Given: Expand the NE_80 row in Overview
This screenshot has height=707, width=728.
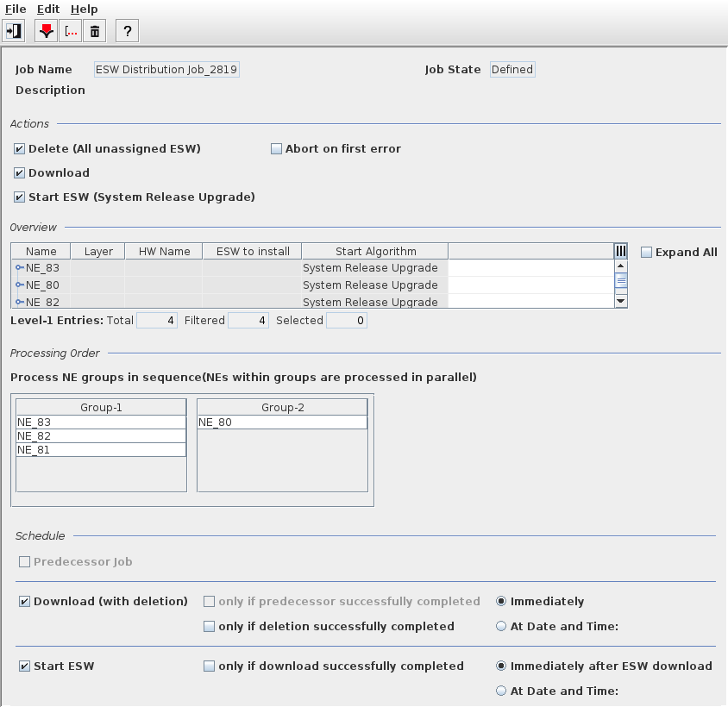Looking at the screenshot, I should (20, 285).
